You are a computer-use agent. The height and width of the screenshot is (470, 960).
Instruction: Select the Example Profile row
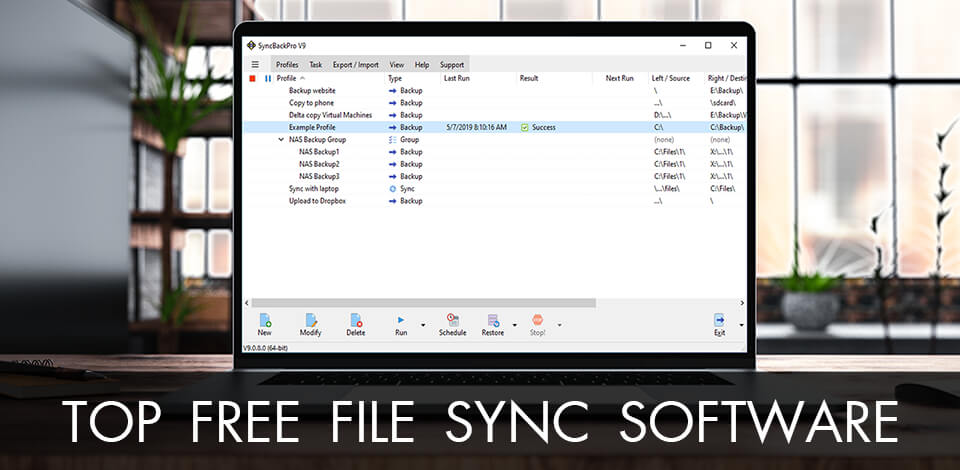pos(495,127)
